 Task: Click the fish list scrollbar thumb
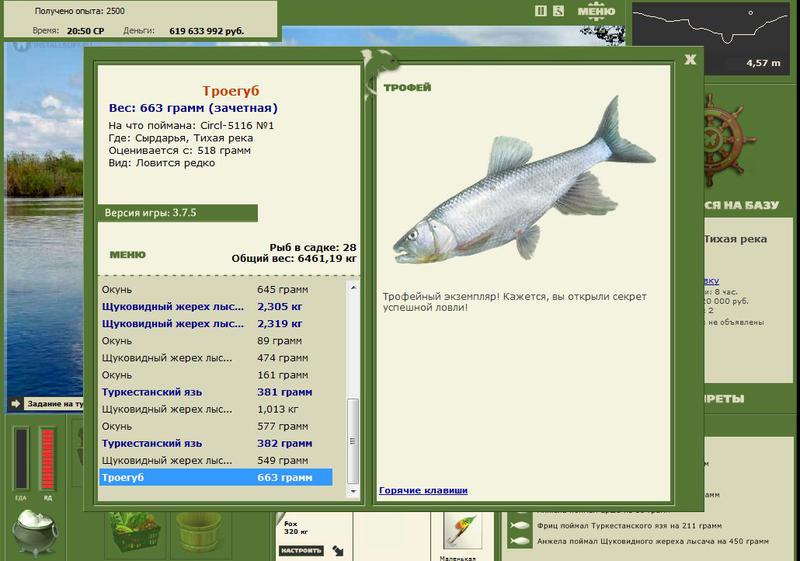pyautogui.click(x=353, y=440)
